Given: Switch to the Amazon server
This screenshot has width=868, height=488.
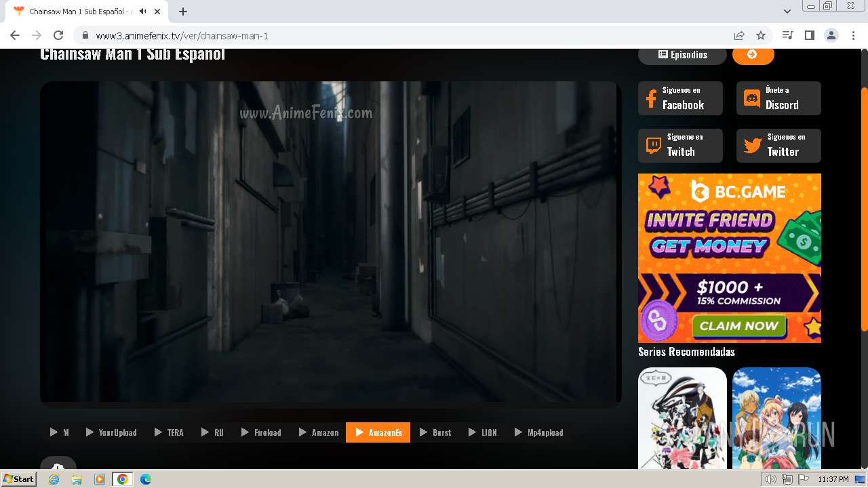Looking at the screenshot, I should click(319, 432).
